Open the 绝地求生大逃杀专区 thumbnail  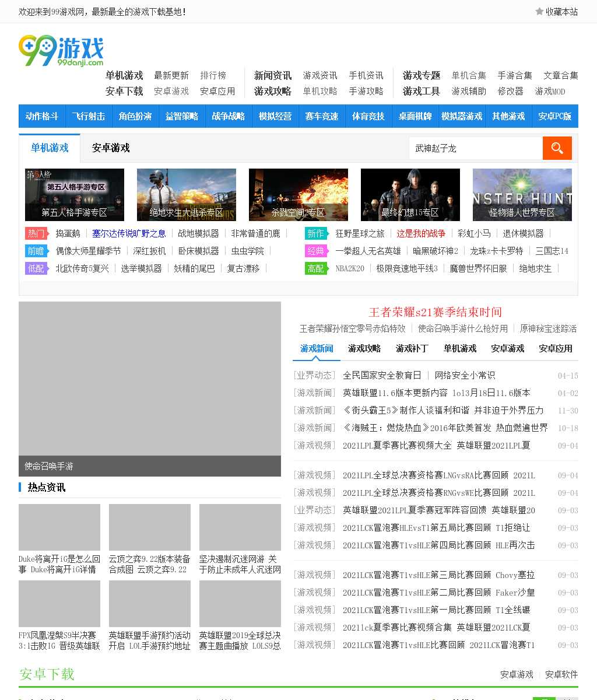tap(187, 195)
